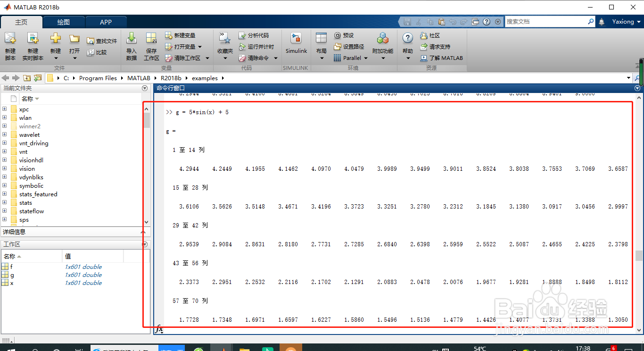The image size is (644, 351).
Task: Open notifications bell icon
Action: click(602, 22)
